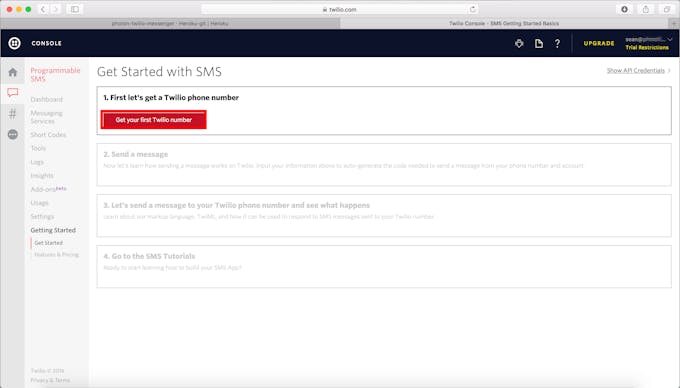Screen dimensions: 680x388
Task: Click Get your first Twilio number
Action: coord(154,120)
